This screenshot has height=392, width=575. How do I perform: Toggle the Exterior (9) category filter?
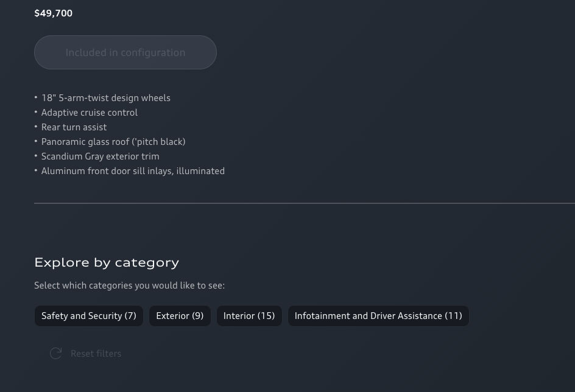click(x=180, y=316)
